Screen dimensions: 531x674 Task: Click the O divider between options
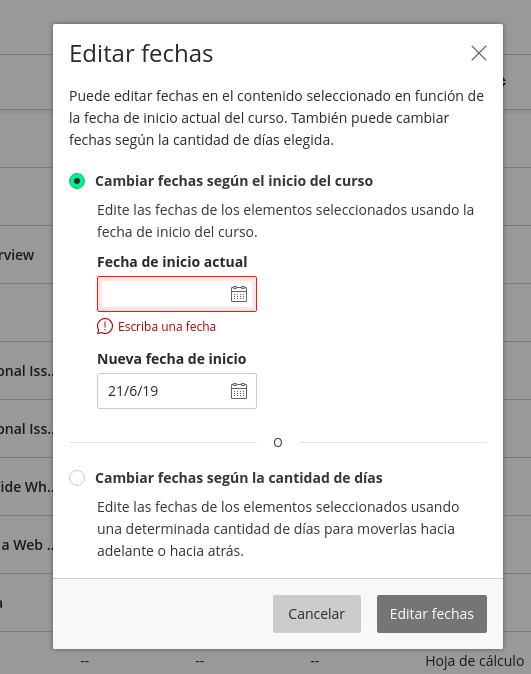[x=278, y=443]
